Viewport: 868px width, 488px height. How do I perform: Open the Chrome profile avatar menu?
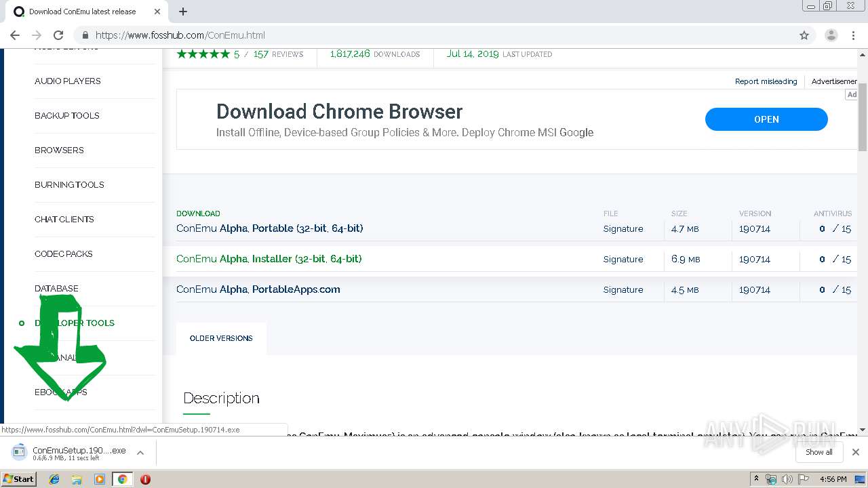[831, 35]
